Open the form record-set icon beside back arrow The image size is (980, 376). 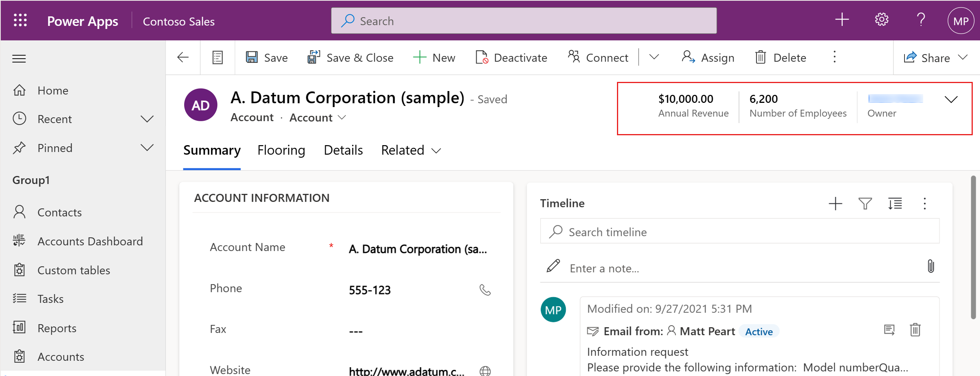pos(217,58)
